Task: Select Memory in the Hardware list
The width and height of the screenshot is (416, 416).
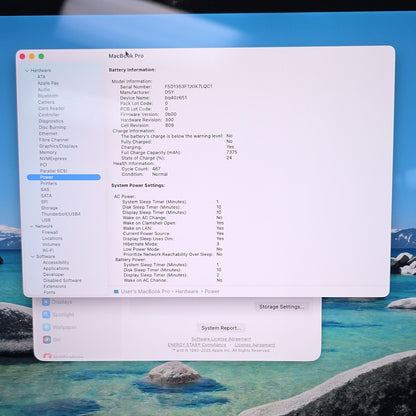Action: click(x=48, y=152)
